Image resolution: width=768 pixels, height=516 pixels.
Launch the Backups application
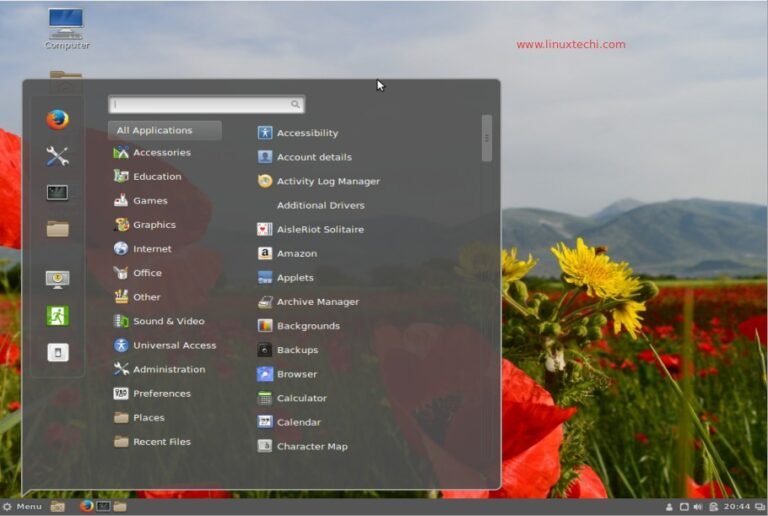pyautogui.click(x=288, y=350)
